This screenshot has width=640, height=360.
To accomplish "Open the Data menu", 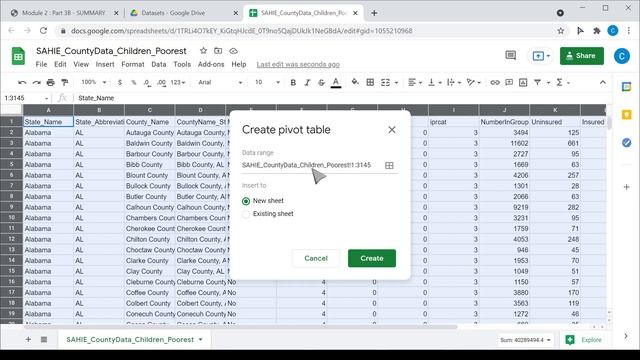I will click(158, 64).
